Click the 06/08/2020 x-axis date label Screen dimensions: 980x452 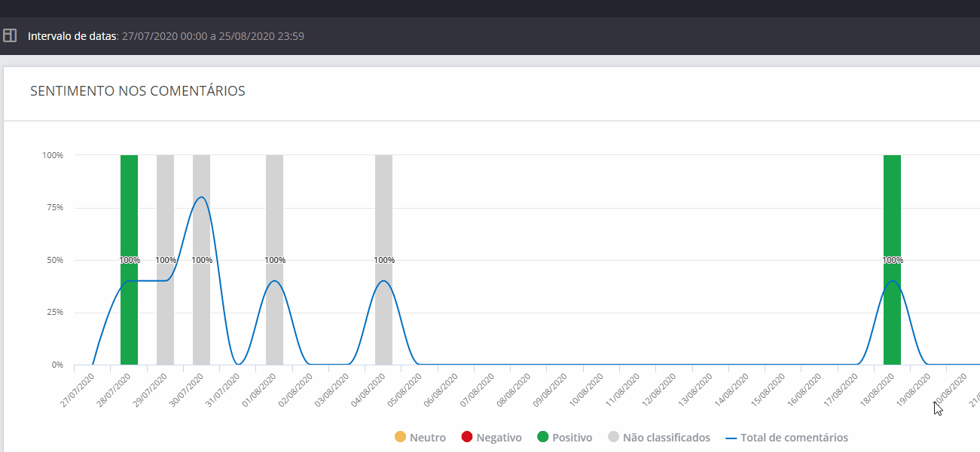pos(441,388)
